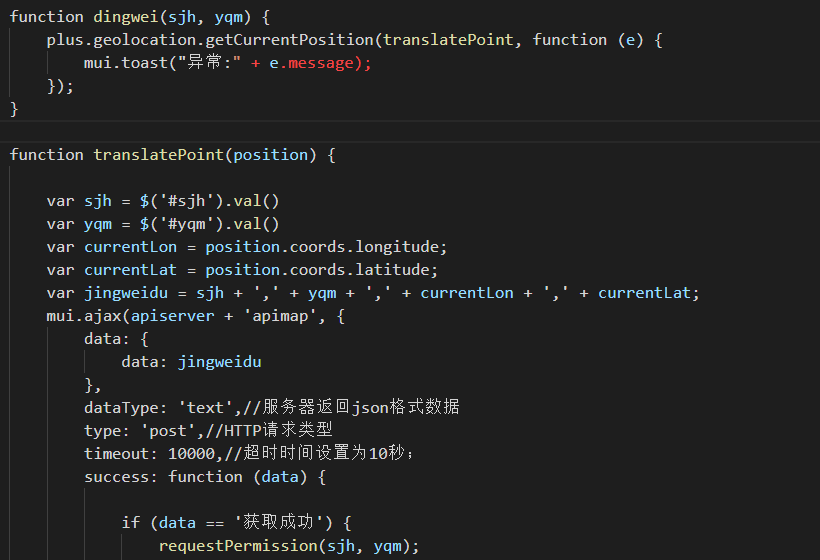This screenshot has width=820, height=560.
Task: Click requestPermission function call
Action: [x=238, y=546]
